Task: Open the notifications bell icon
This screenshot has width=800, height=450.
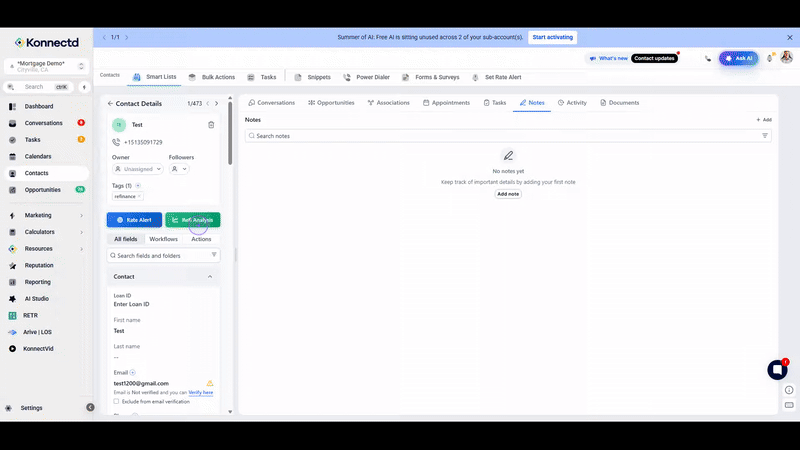Action: (x=770, y=58)
